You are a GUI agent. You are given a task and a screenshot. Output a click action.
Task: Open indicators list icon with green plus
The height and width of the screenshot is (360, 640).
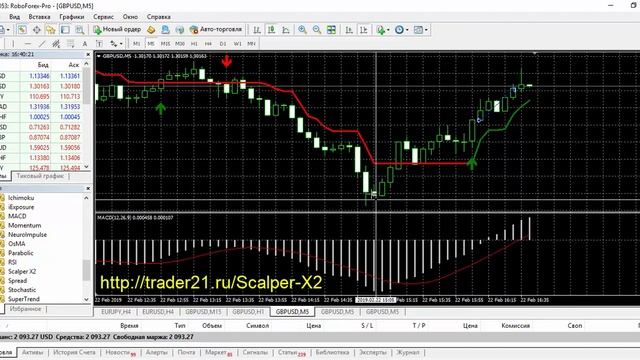[x=380, y=30]
